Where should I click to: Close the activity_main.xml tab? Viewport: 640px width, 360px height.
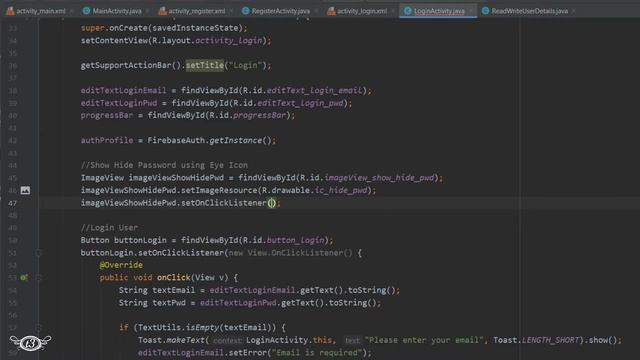coord(71,11)
